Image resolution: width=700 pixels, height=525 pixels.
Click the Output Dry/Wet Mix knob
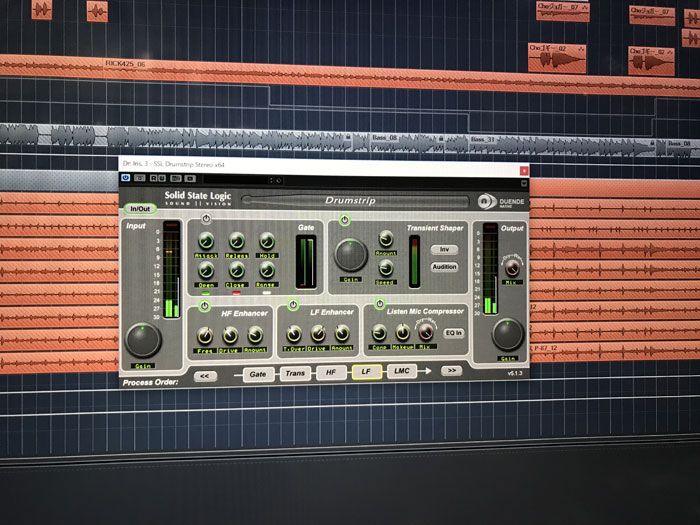pyautogui.click(x=512, y=268)
